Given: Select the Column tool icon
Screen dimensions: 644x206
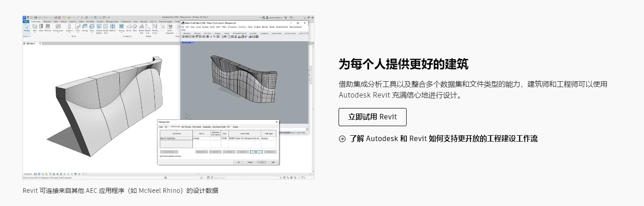Looking at the screenshot, I should pos(69,27).
